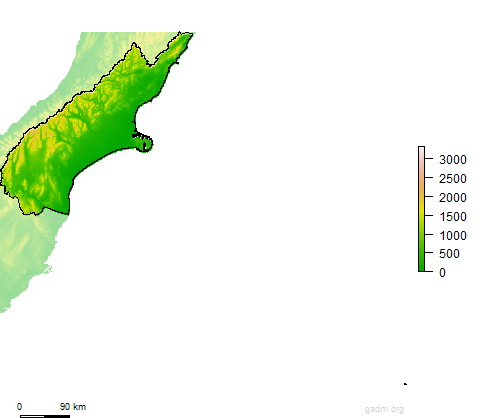
Task: Pick the dark green bottom of color bar
Action: click(x=421, y=265)
